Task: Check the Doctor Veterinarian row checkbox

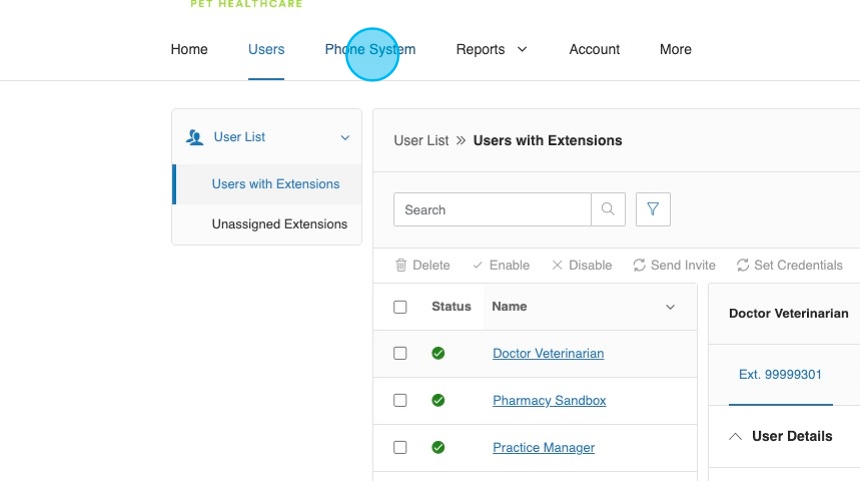Action: click(400, 353)
